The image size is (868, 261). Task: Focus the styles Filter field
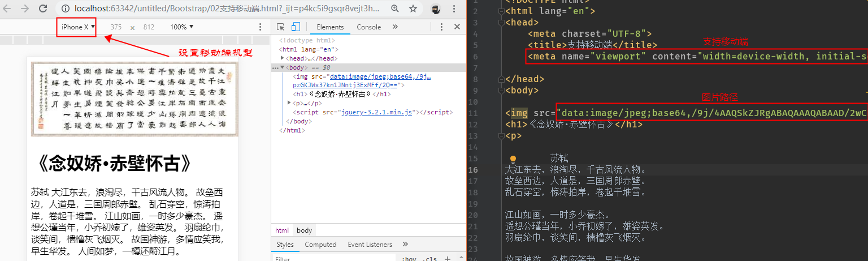(x=333, y=258)
